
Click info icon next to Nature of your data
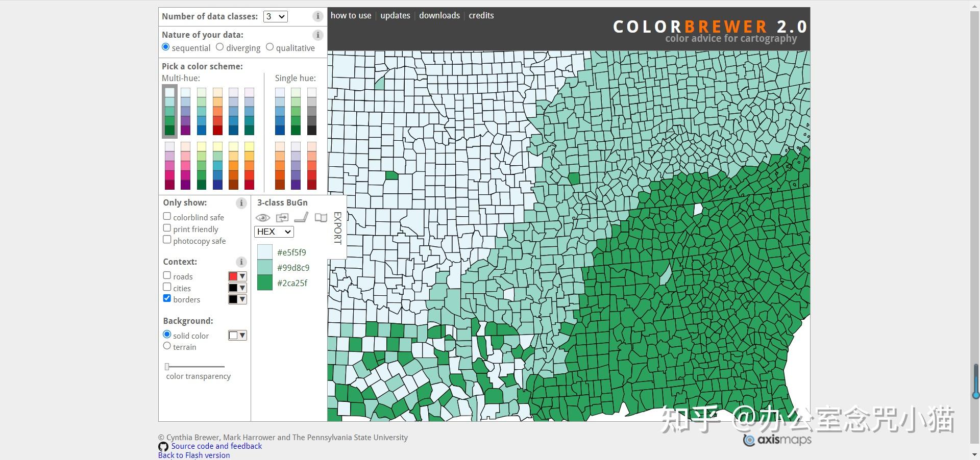tap(317, 35)
